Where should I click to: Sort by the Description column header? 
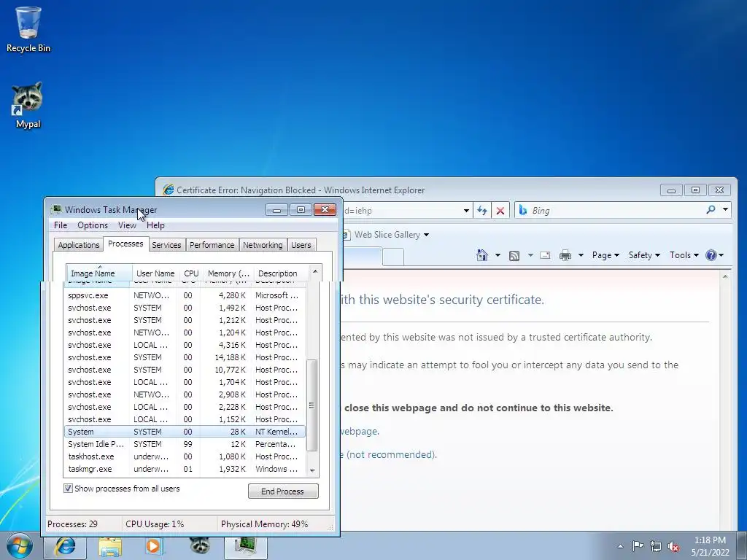[x=281, y=273]
